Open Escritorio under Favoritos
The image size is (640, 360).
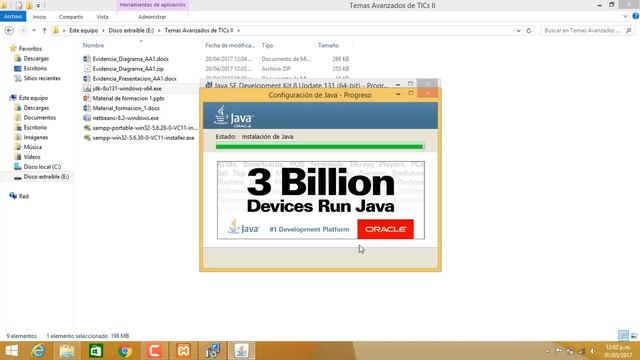pos(35,68)
